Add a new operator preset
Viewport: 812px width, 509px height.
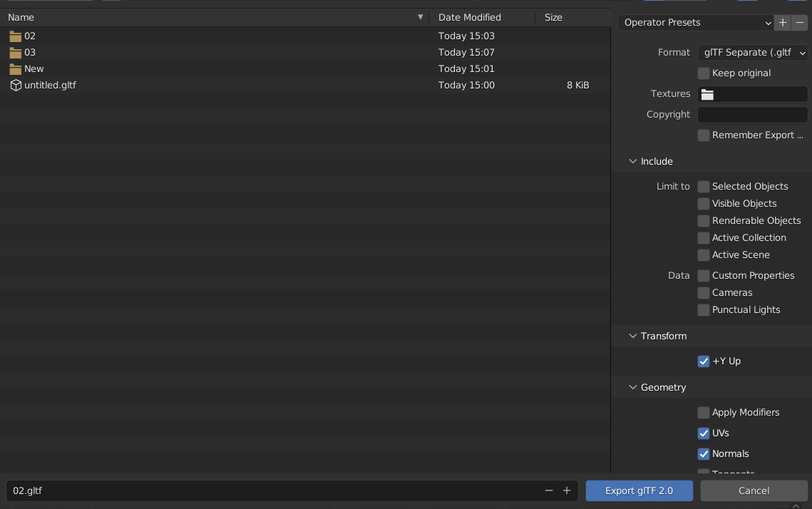(x=782, y=22)
